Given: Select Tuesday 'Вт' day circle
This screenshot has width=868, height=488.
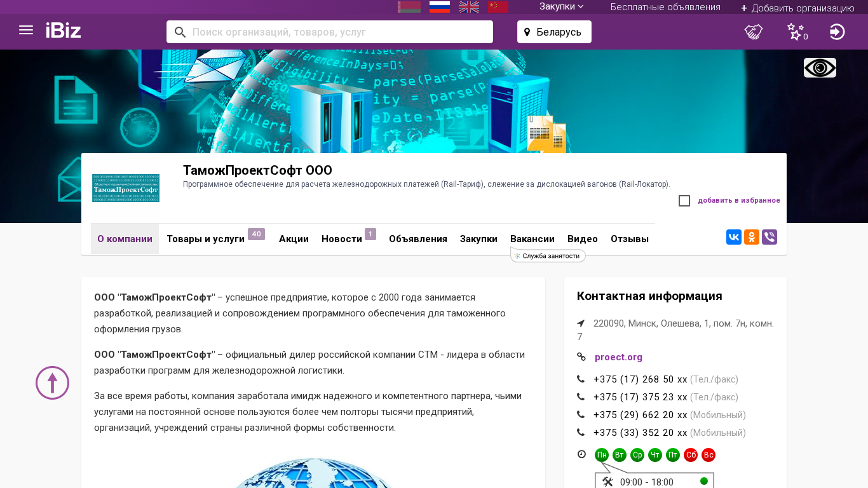Looking at the screenshot, I should point(620,455).
